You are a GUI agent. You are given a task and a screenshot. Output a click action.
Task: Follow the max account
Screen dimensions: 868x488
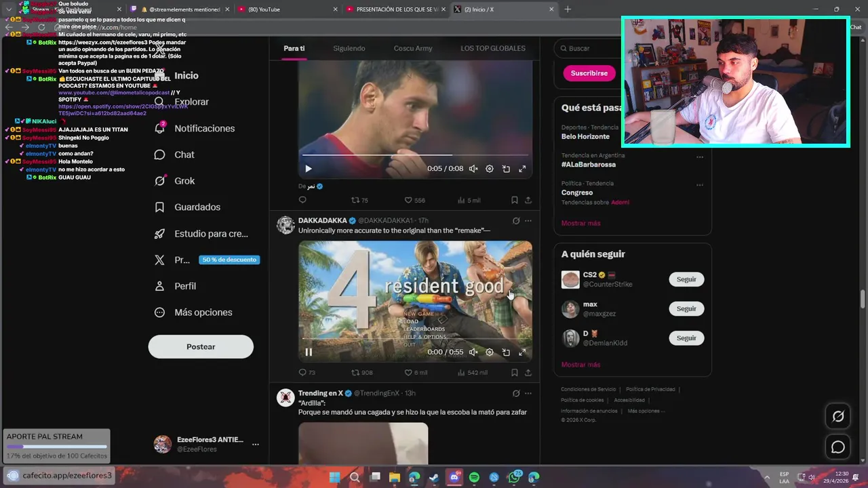[686, 308]
